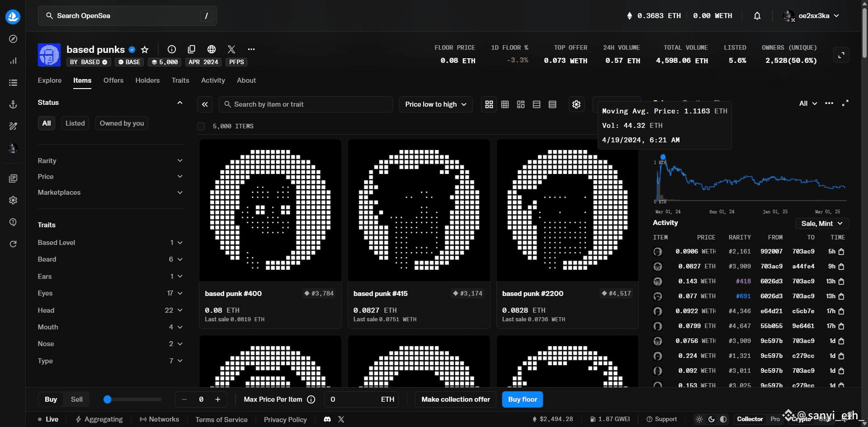Image resolution: width=868 pixels, height=427 pixels.
Task: Expand the Price filter
Action: click(x=111, y=177)
